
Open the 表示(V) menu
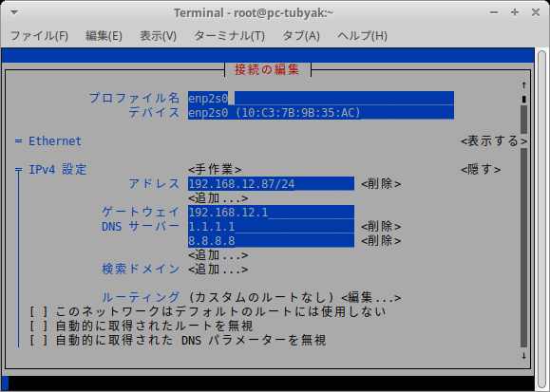(159, 36)
